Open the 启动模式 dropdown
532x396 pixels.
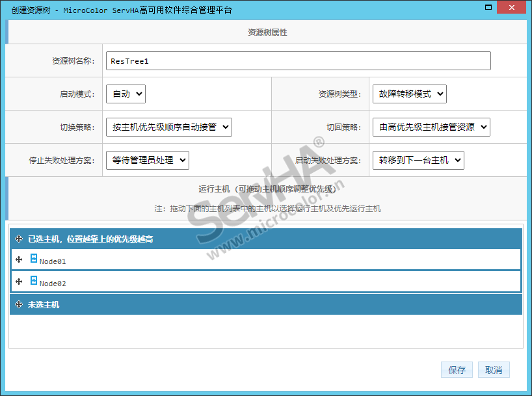(x=126, y=94)
